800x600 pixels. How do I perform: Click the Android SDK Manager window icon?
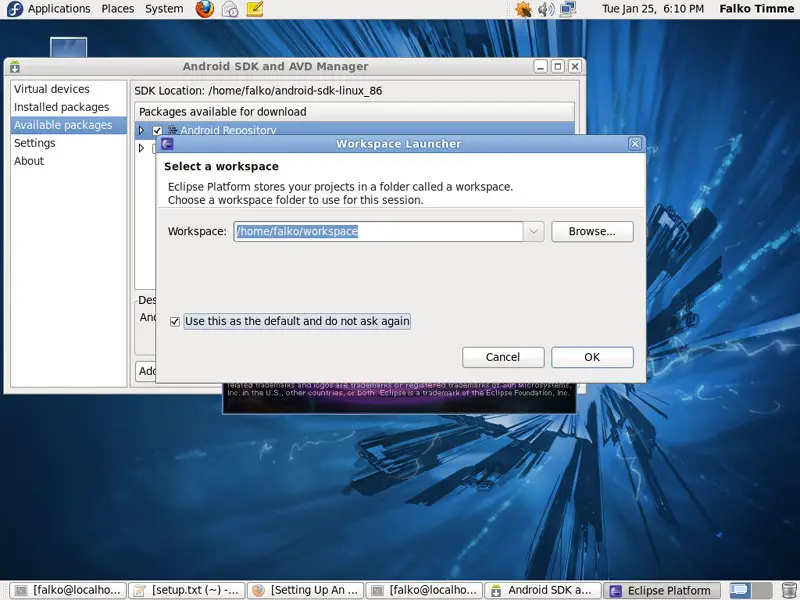click(x=15, y=66)
